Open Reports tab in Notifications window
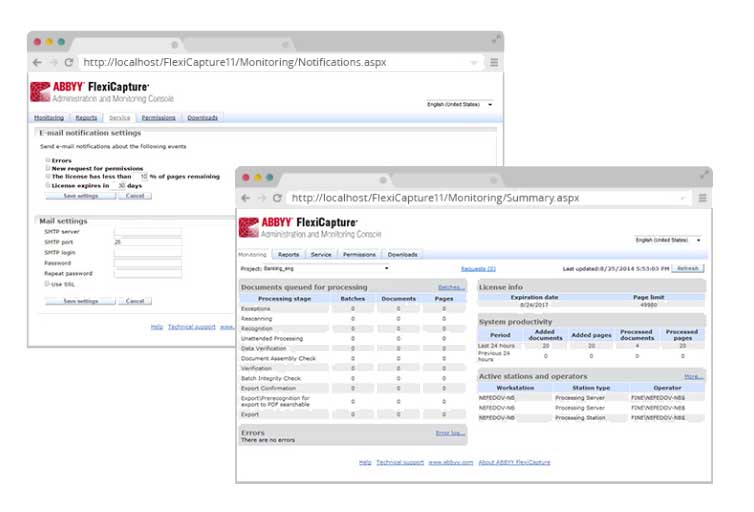754x512 pixels. tap(87, 118)
